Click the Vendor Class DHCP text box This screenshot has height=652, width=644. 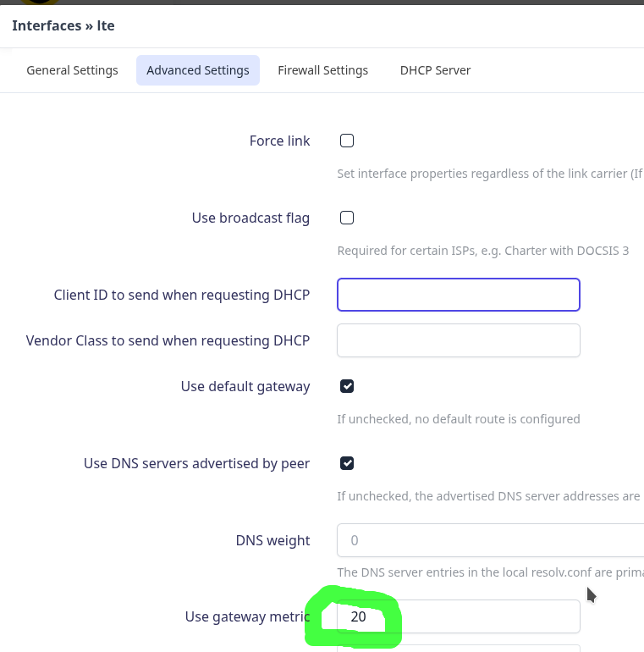459,340
